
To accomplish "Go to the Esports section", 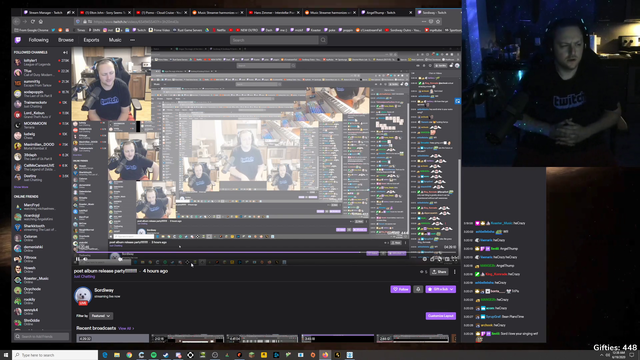I will click(x=91, y=40).
